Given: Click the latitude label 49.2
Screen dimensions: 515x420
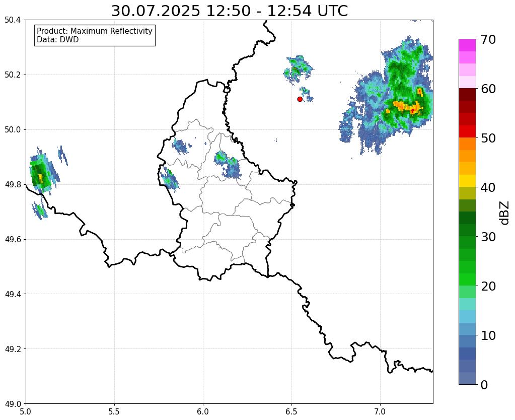Looking at the screenshot, I should tap(13, 349).
